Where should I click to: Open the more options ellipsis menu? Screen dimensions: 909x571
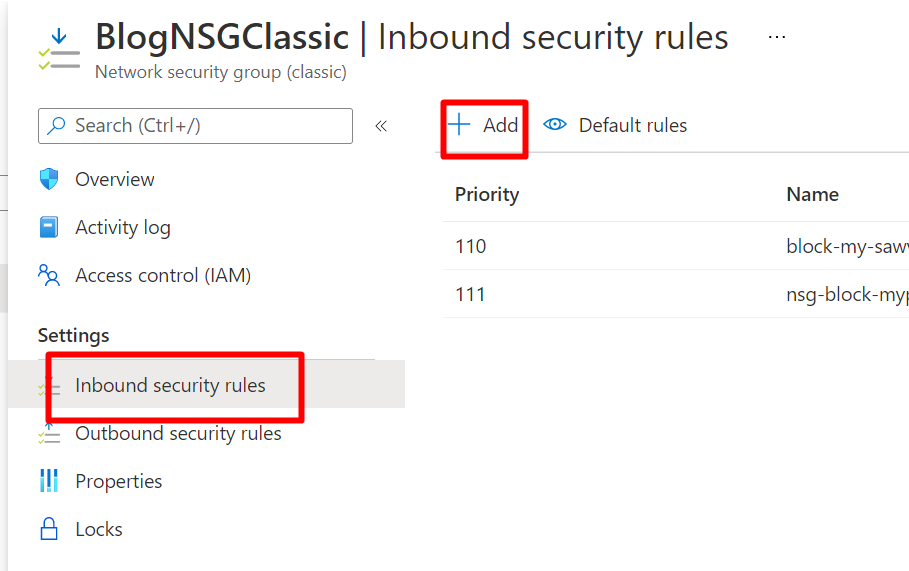(x=776, y=37)
